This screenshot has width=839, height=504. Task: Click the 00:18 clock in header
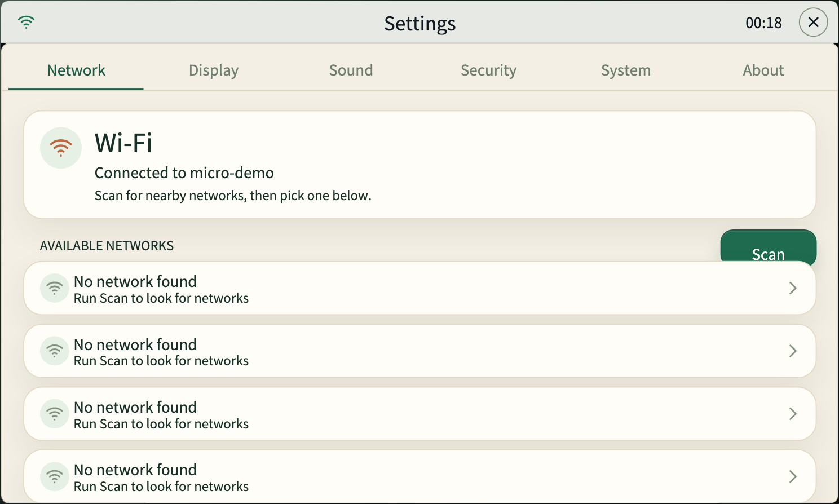click(x=763, y=23)
